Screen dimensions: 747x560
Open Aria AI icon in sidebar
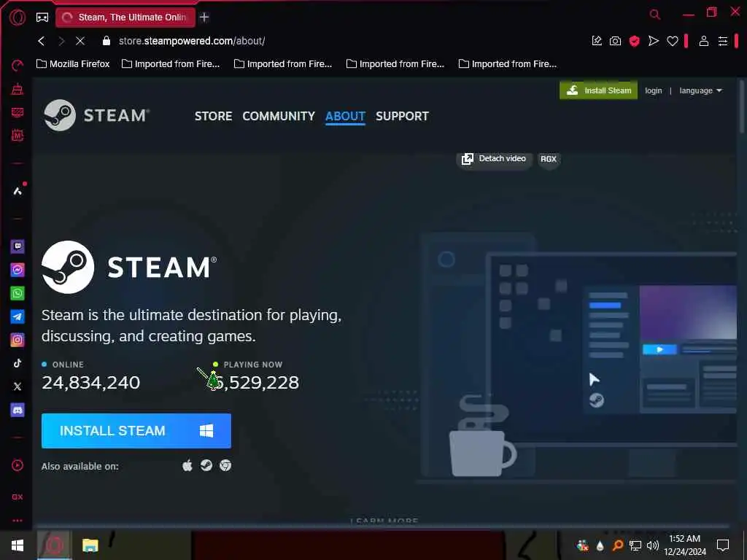point(18,191)
